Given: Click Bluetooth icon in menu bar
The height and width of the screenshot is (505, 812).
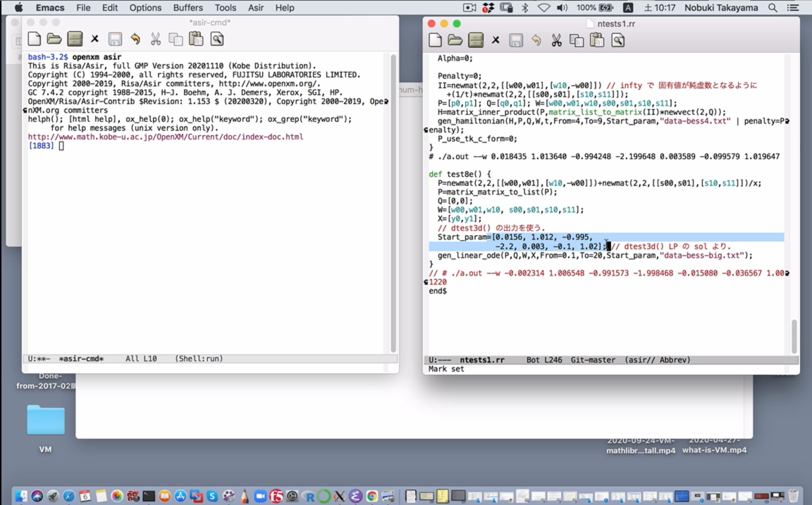Looking at the screenshot, I should pos(525,7).
